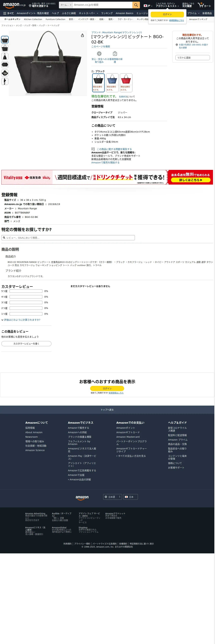Image resolution: width=216 pixels, height=644 pixels.
Task: Select the first front-view bag thumbnail
Action: [5, 40]
